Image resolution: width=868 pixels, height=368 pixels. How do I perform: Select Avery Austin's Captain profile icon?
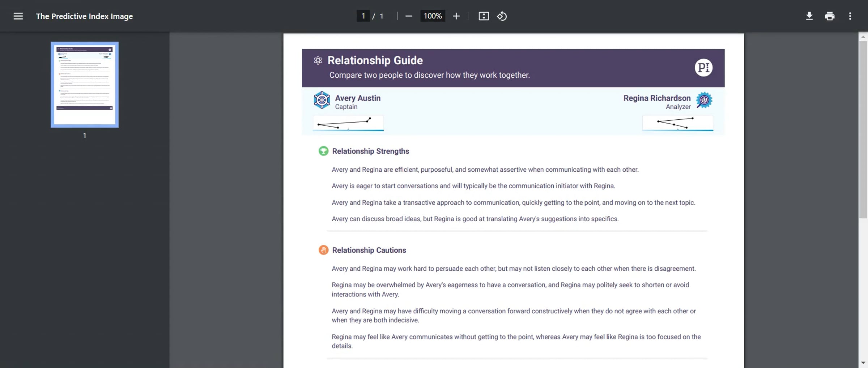(x=322, y=100)
